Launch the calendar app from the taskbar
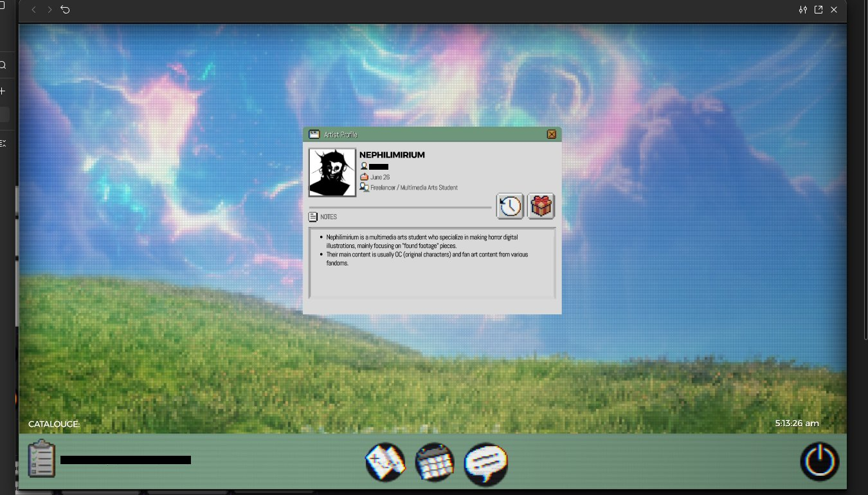The image size is (868, 495). (x=435, y=462)
